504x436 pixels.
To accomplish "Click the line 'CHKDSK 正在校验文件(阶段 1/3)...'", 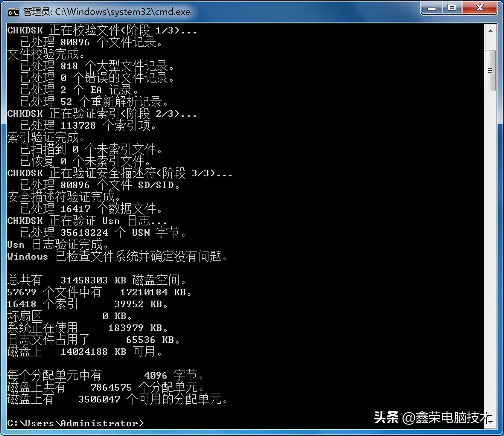I will pyautogui.click(x=102, y=30).
